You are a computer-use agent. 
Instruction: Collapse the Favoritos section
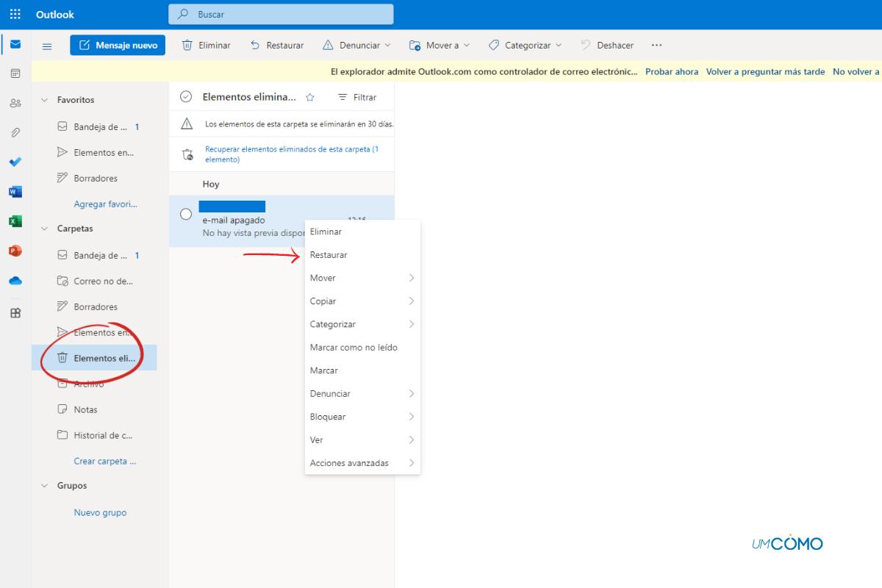pos(45,100)
